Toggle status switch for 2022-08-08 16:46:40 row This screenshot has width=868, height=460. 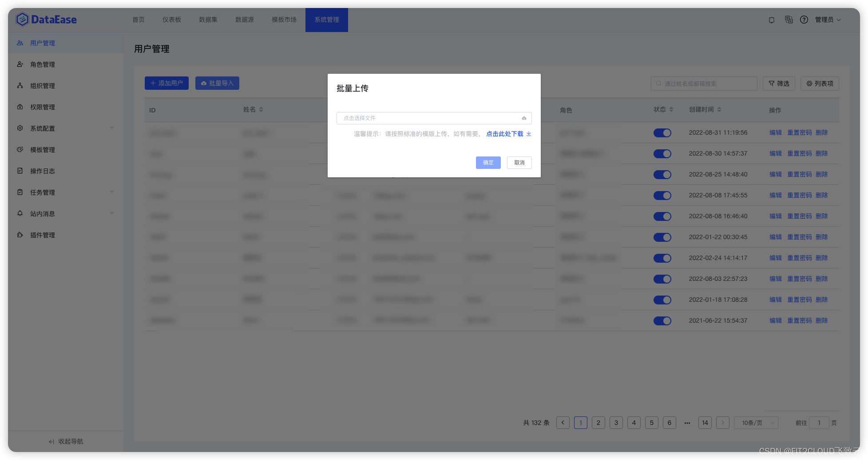662,216
